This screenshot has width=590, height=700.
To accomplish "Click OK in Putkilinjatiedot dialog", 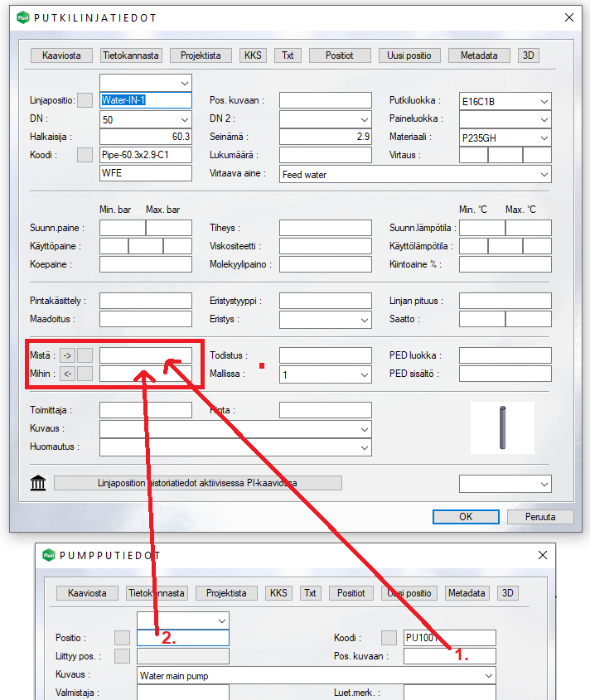I will click(x=466, y=517).
